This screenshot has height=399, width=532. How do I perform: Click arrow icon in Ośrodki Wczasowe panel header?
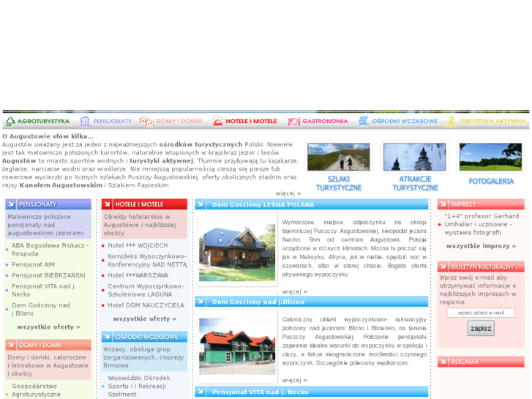[x=108, y=337]
